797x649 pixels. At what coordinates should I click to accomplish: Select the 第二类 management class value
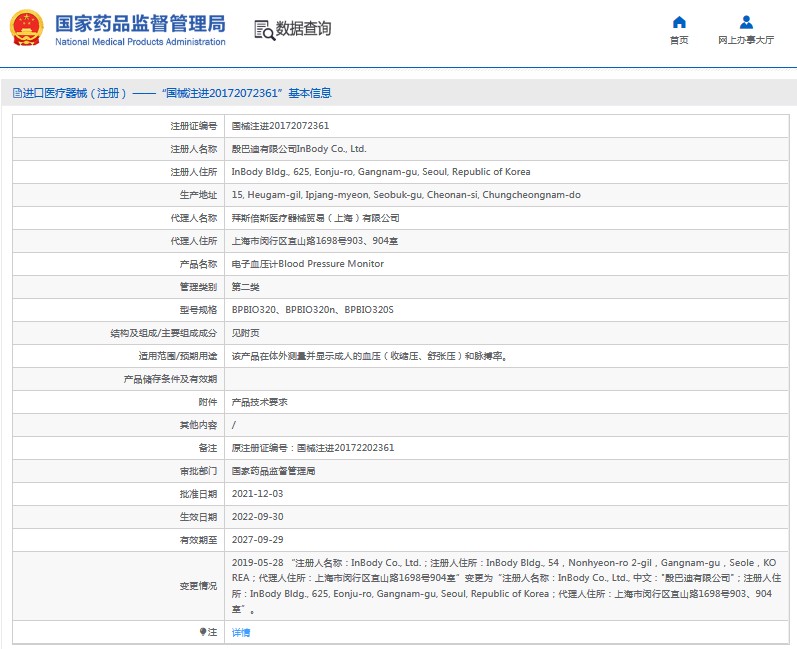[x=246, y=287]
